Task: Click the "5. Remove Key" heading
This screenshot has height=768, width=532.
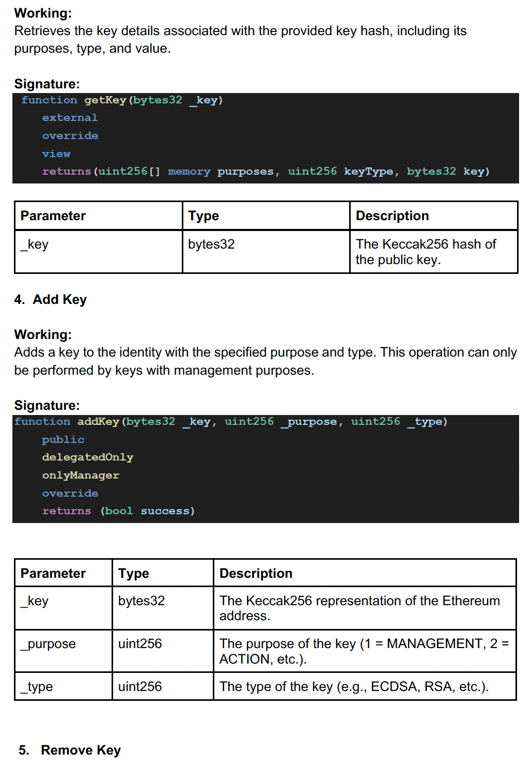Action: tap(70, 750)
